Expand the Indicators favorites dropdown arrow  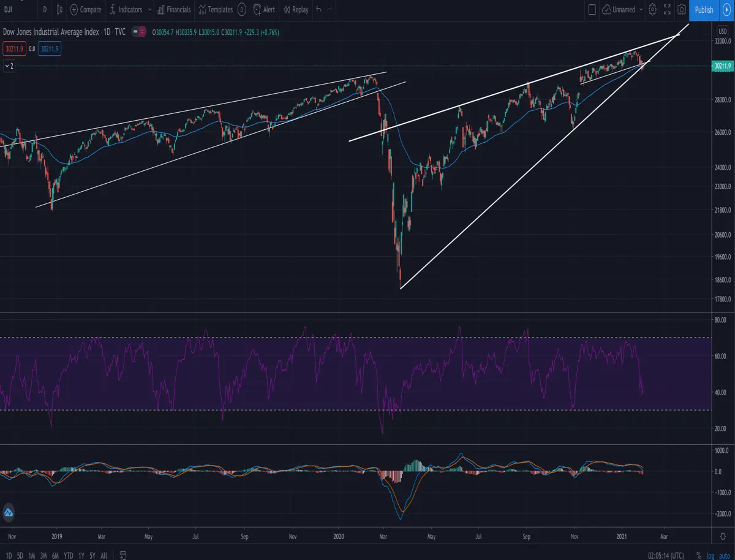point(150,10)
